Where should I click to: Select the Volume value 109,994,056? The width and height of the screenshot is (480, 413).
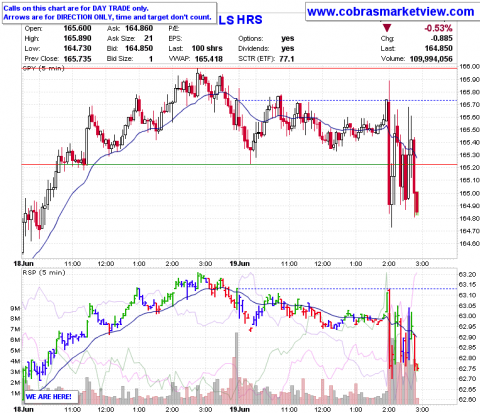(x=431, y=59)
